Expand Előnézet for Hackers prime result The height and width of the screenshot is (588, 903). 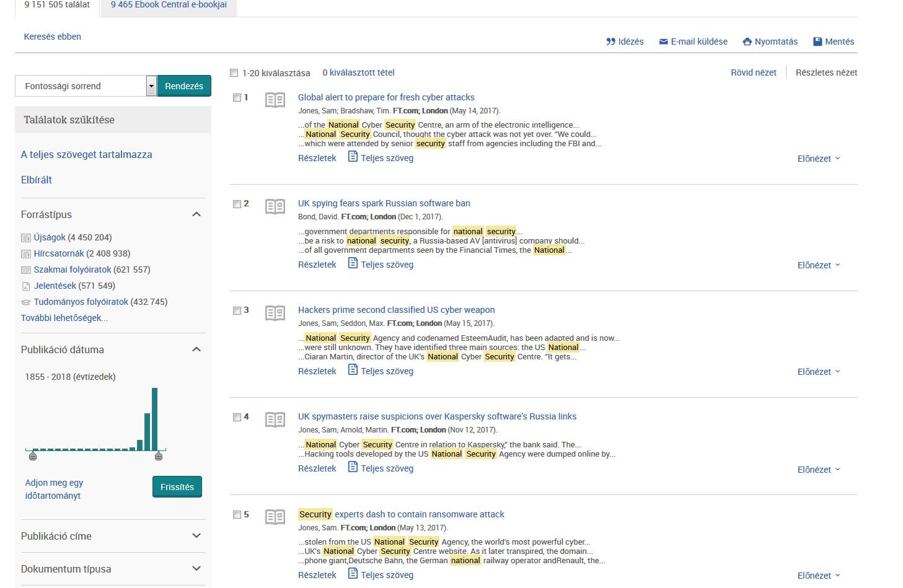tap(819, 372)
